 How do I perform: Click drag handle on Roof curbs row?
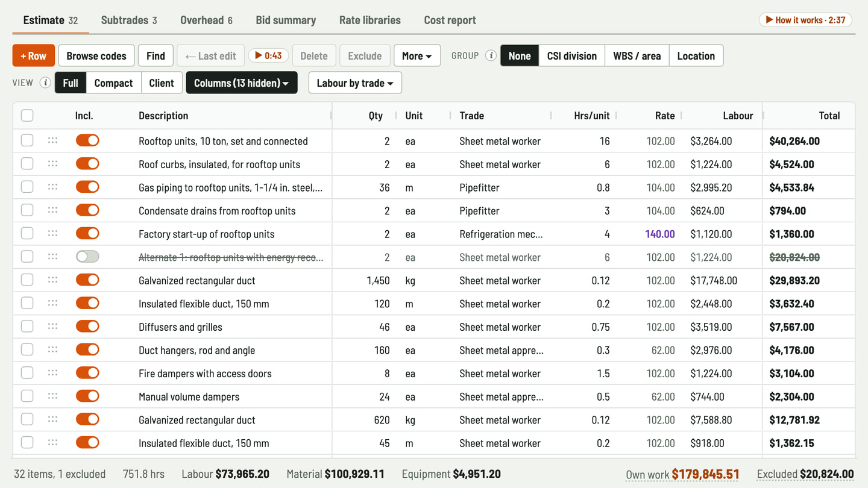point(52,164)
